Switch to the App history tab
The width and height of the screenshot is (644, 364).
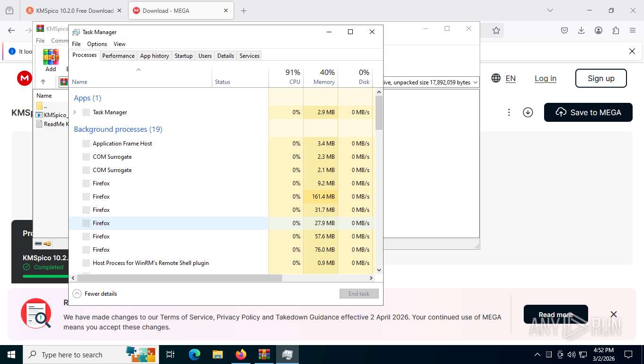coord(154,56)
